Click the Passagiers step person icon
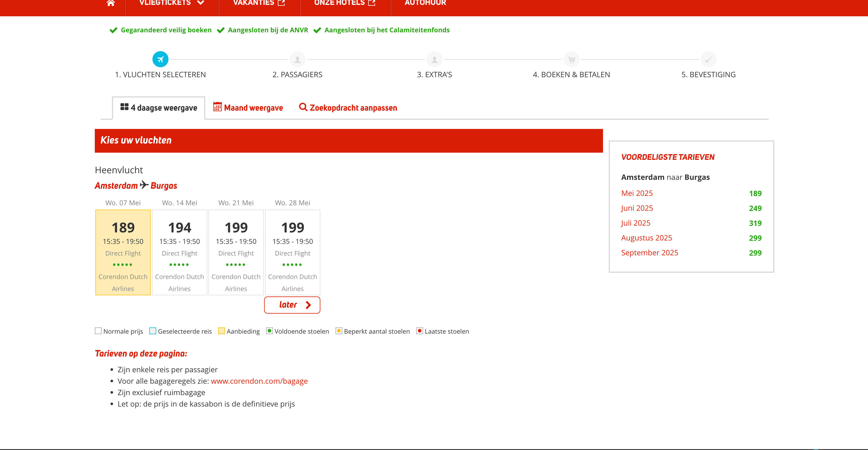Image resolution: width=868 pixels, height=450 pixels. 297,60
